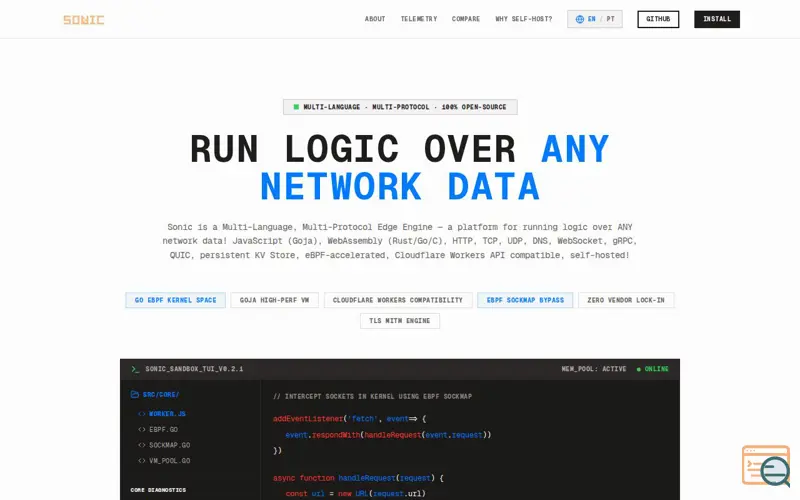
Task: Open the Telemetry nav link
Action: (x=419, y=19)
